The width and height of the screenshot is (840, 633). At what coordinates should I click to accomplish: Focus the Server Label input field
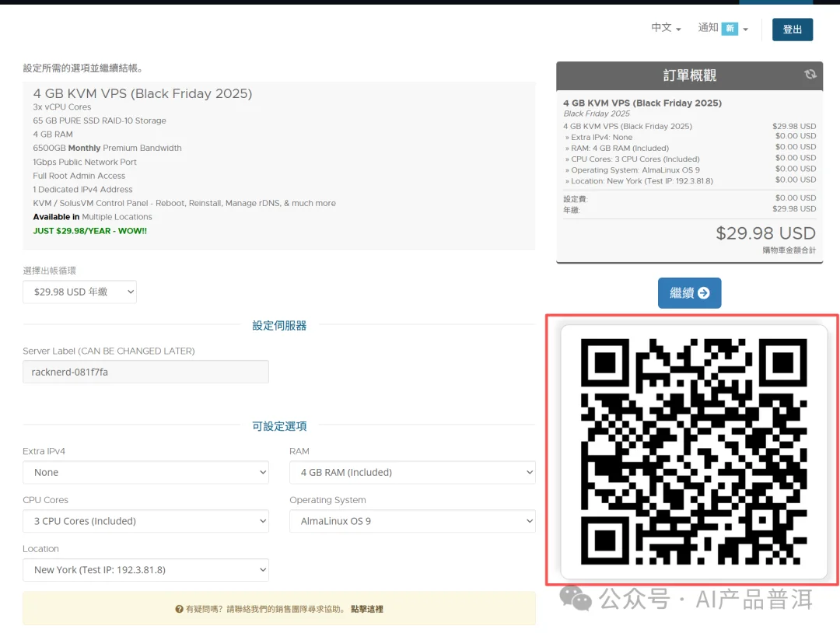click(x=145, y=372)
